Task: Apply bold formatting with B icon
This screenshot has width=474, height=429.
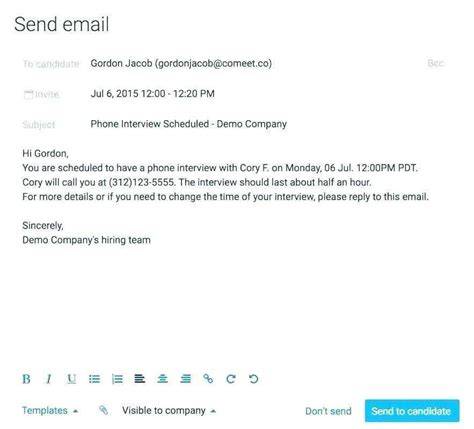Action: click(26, 379)
